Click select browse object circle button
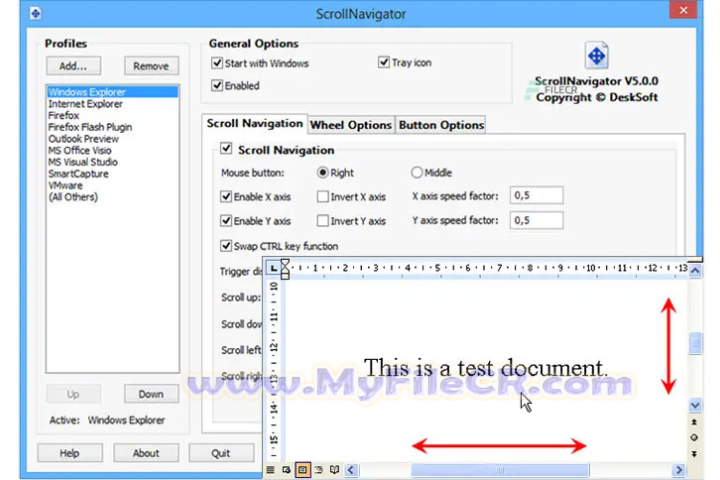The height and width of the screenshot is (480, 720). (x=694, y=438)
